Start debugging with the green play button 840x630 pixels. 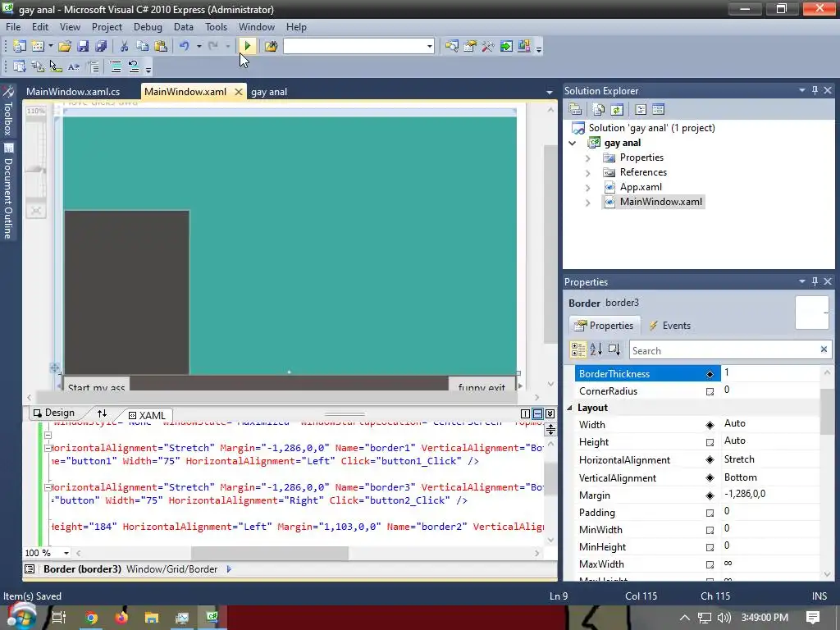[x=248, y=46]
